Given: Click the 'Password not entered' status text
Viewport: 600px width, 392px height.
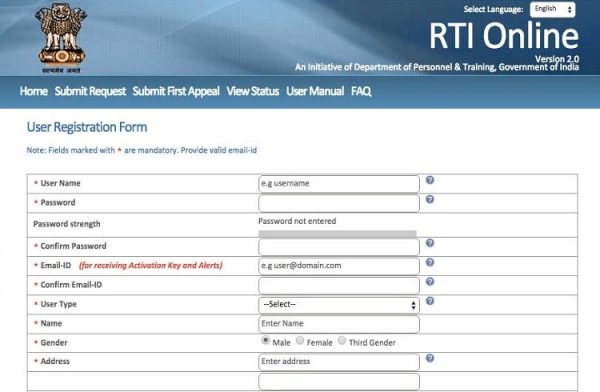Looking at the screenshot, I should 297,221.
